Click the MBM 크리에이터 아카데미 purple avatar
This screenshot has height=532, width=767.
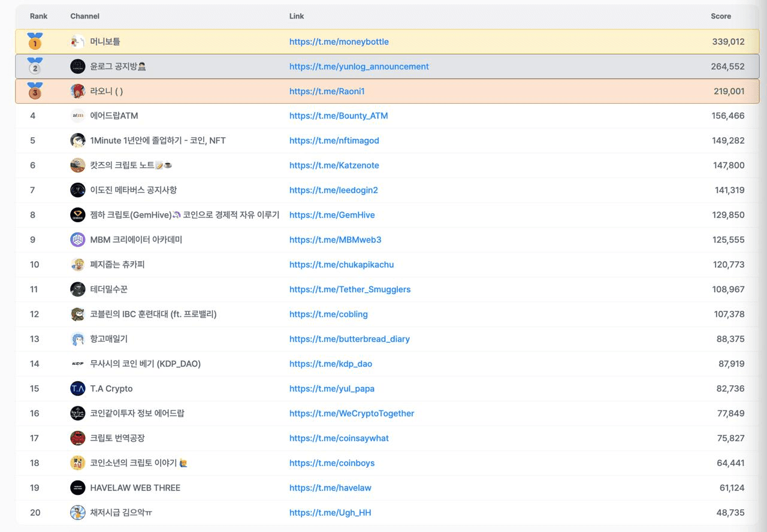click(78, 240)
